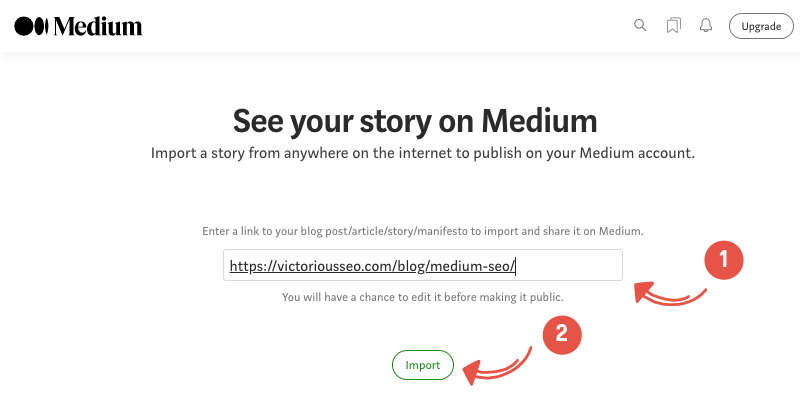Click the 'You will have a chance to edit' note

coord(422,297)
